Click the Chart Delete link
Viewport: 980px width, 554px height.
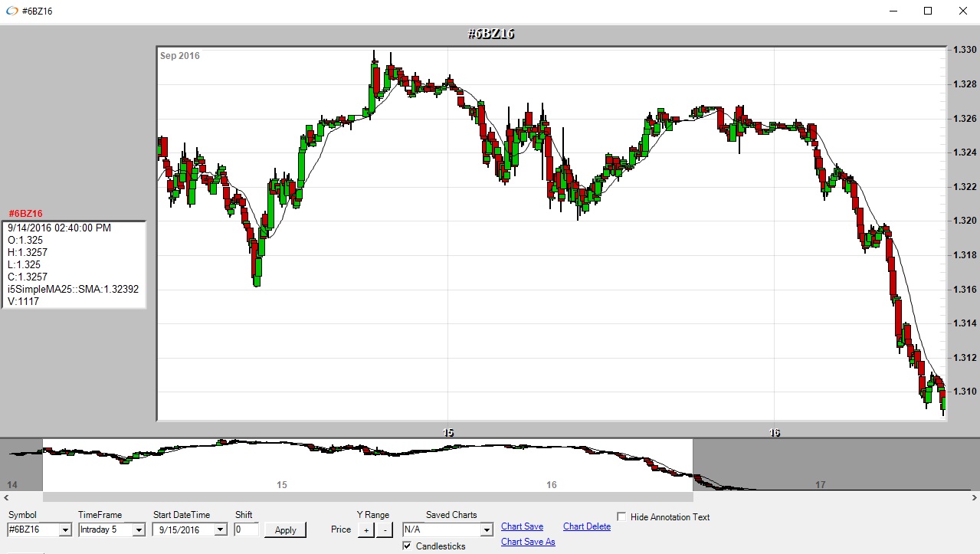586,526
